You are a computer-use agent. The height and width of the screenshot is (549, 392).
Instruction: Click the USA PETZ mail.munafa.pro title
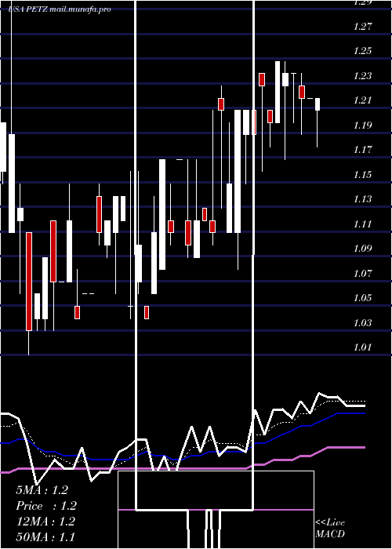(x=60, y=9)
